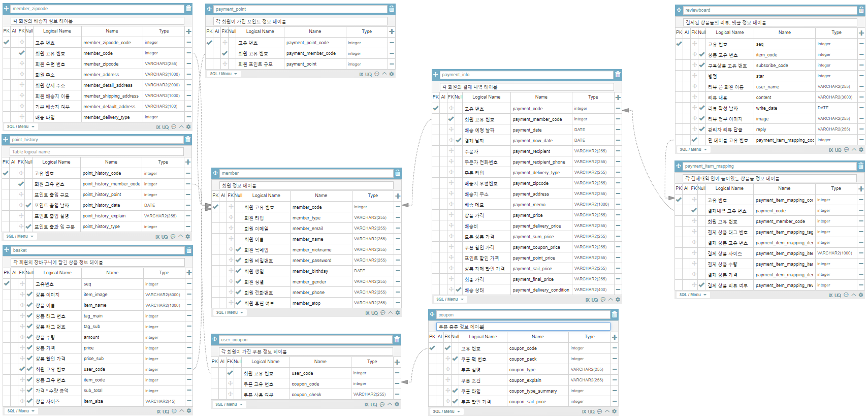Click the member_email column name cell
The height and width of the screenshot is (419, 868).
click(320, 229)
